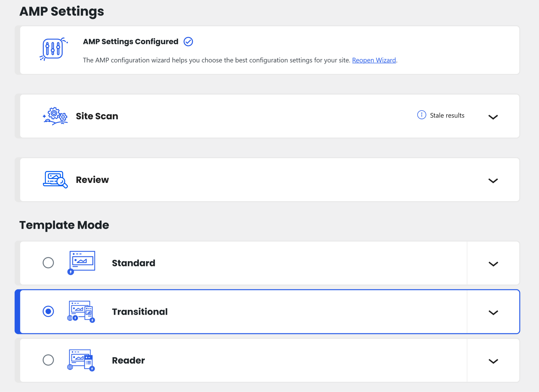
Task: Click the AMP Settings Configured title
Action: tap(131, 42)
